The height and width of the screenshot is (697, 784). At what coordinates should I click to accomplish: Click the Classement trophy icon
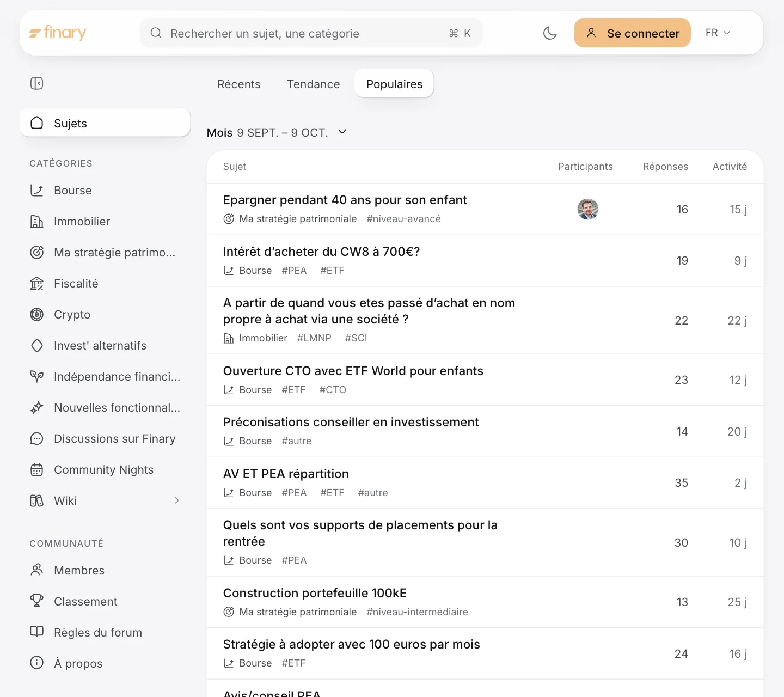(36, 601)
